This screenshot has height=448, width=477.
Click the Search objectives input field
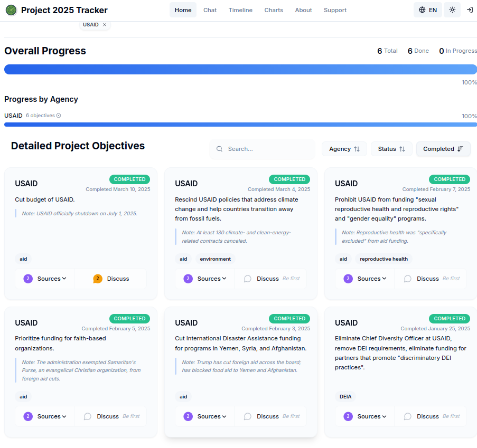click(262, 149)
